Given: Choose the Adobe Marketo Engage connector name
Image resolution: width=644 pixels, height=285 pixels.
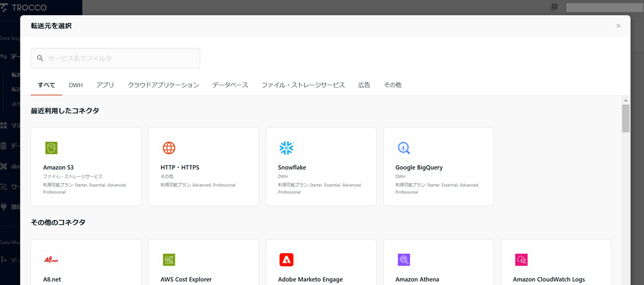Looking at the screenshot, I should (x=310, y=279).
